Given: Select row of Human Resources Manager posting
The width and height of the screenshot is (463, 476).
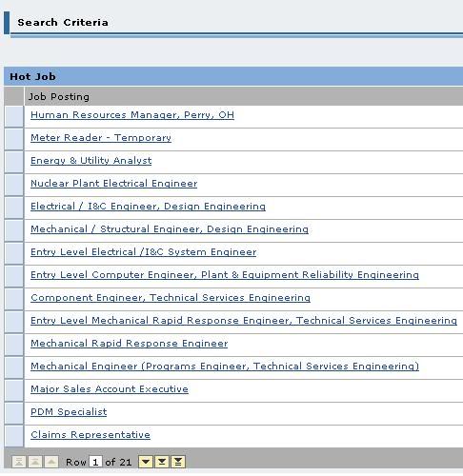Looking at the screenshot, I should (14, 117).
